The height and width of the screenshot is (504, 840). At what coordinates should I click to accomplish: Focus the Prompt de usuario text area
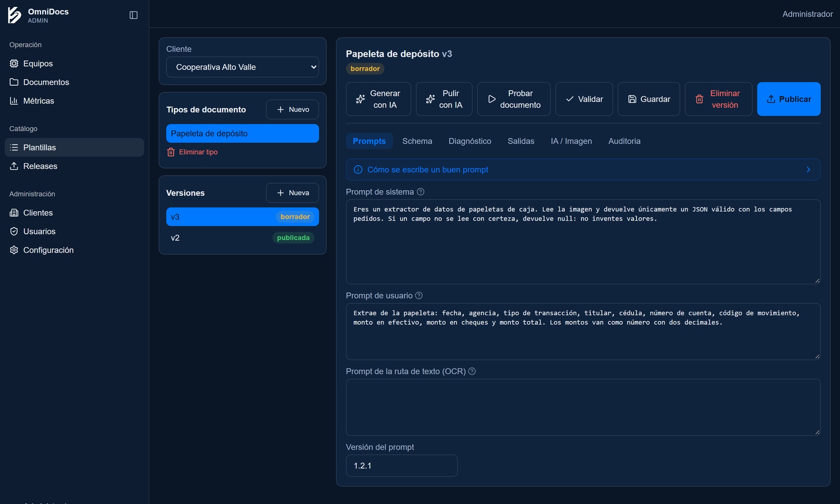point(583,331)
